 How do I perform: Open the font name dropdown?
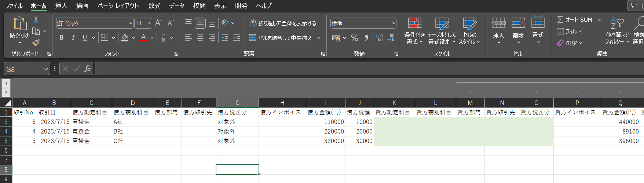click(131, 23)
